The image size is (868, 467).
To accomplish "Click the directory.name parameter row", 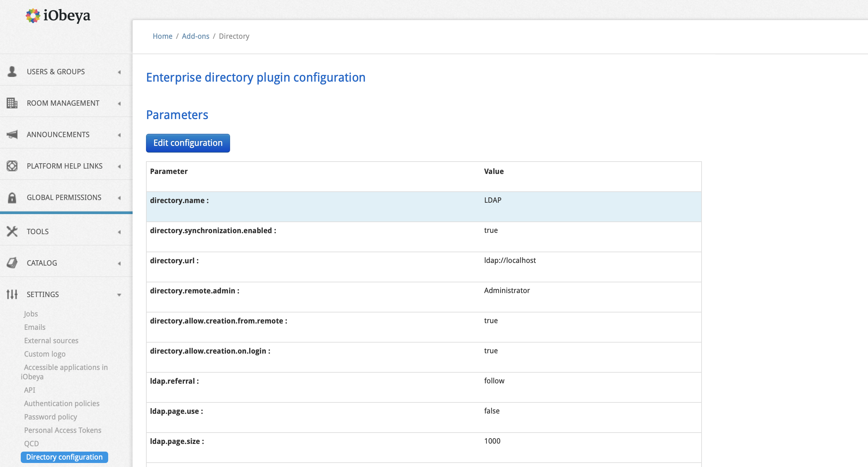I will point(424,207).
